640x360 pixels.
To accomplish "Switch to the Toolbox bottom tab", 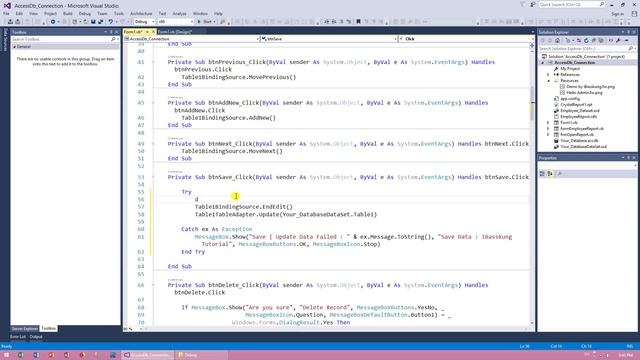I will pos(49,329).
